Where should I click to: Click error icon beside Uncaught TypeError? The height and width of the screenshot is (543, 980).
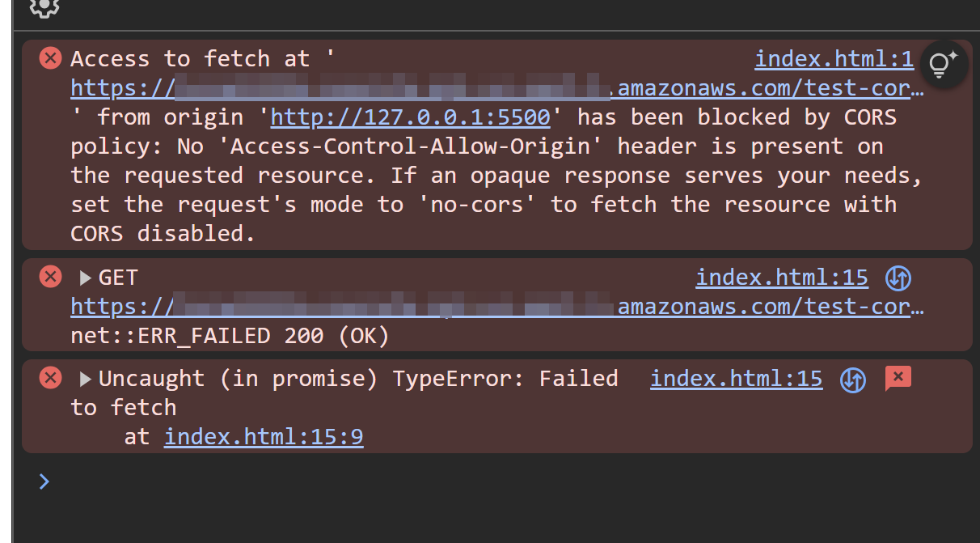click(x=51, y=378)
